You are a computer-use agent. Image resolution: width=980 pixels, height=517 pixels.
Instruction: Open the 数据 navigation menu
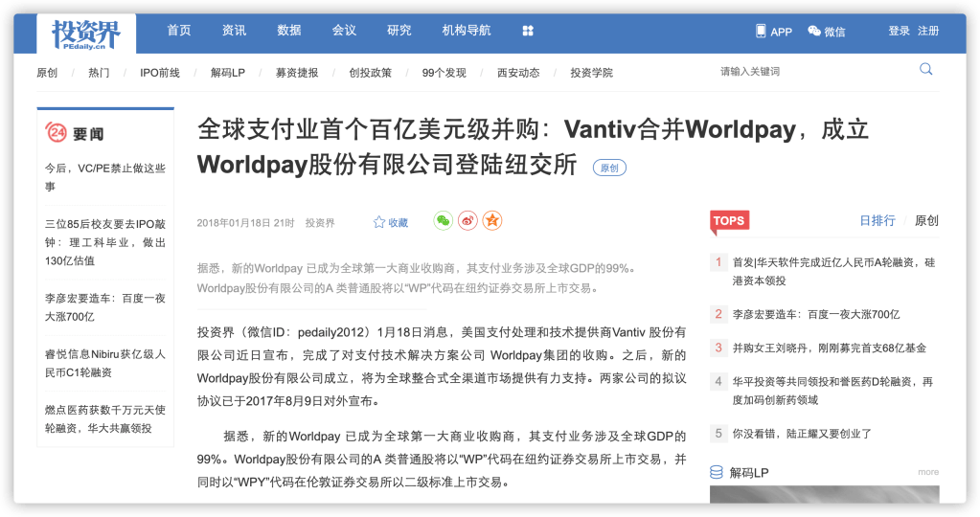tap(289, 31)
